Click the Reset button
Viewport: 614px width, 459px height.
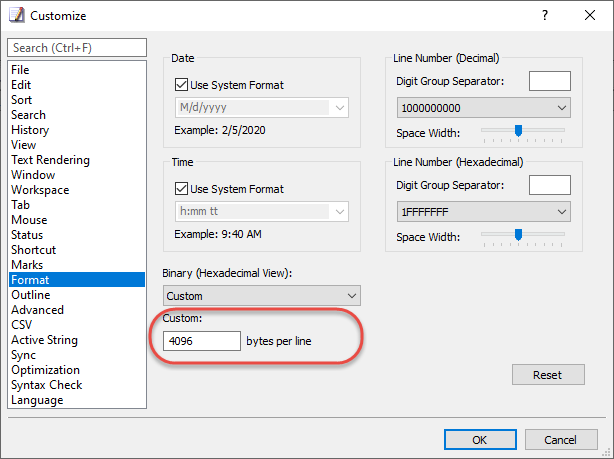pos(548,375)
